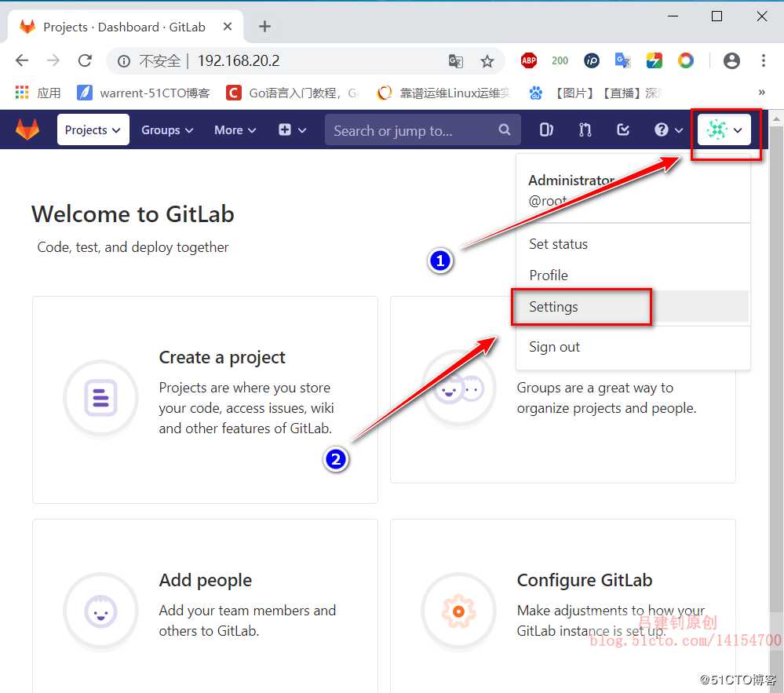Select the Projects · Dashboard · GitLab tab
The height and width of the screenshot is (693, 784).
click(x=124, y=27)
